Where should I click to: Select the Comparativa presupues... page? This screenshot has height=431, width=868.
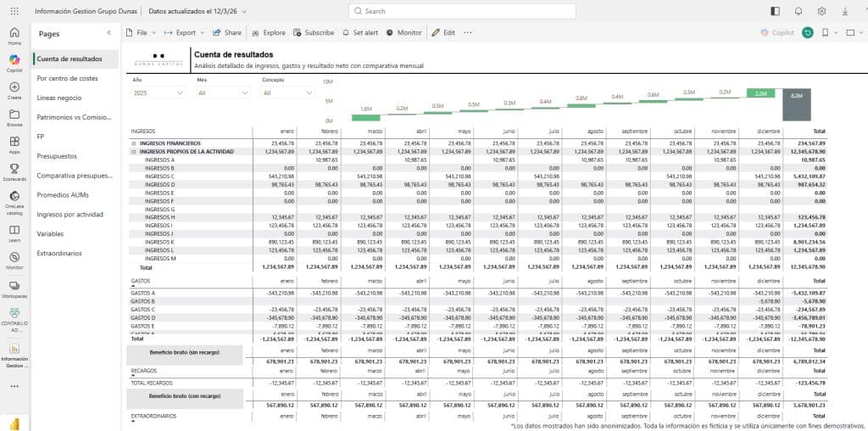click(x=75, y=176)
